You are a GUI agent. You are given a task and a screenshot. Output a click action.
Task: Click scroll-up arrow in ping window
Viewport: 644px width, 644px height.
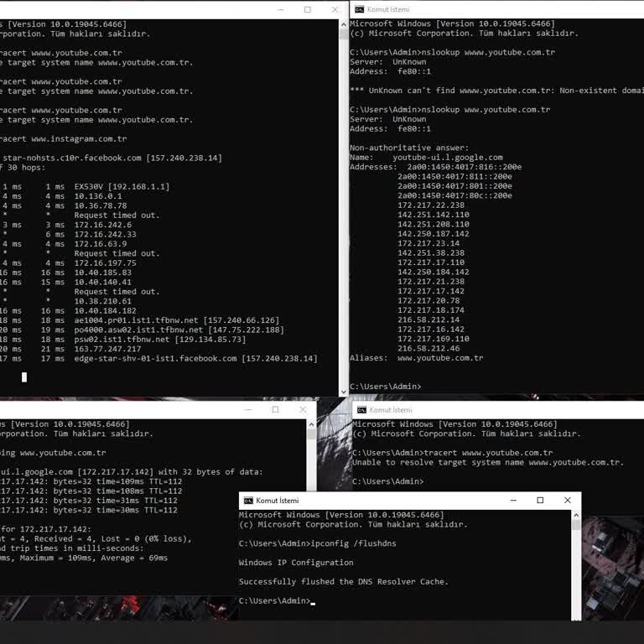(311, 424)
